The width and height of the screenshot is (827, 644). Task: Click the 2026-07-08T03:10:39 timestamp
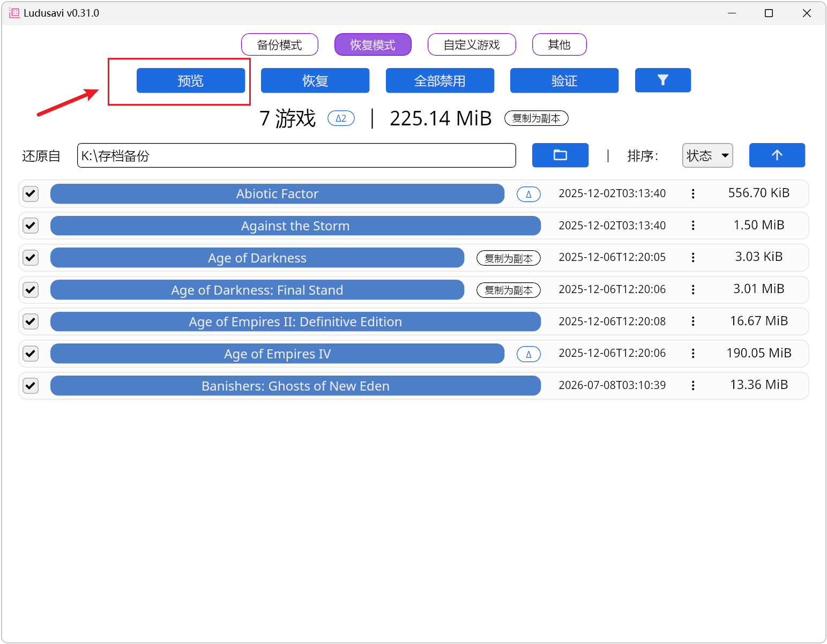[x=612, y=385]
